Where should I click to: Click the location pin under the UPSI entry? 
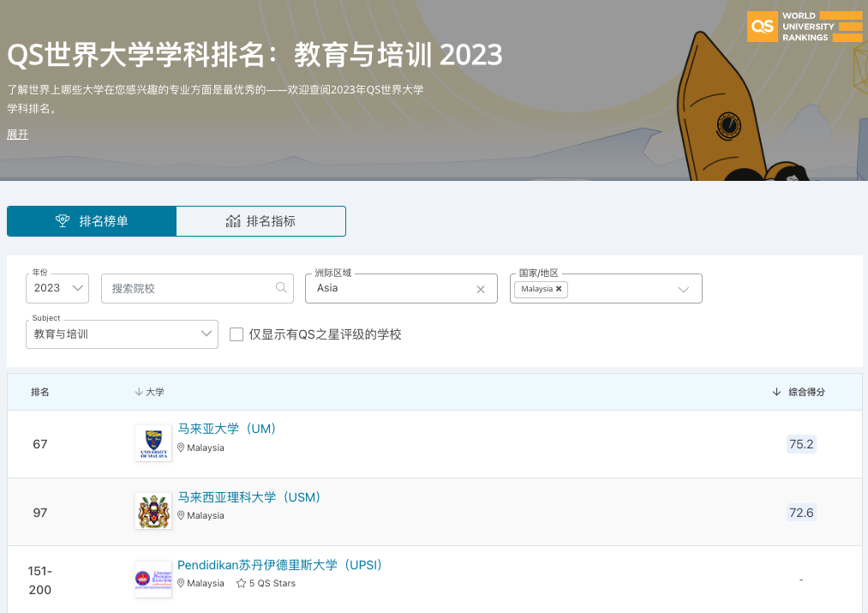tap(181, 583)
